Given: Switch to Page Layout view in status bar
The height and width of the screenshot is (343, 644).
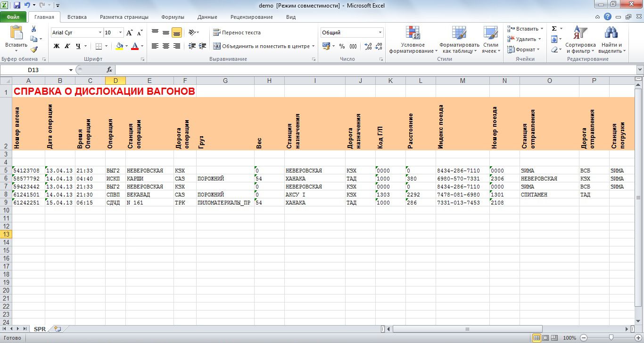Looking at the screenshot, I should click(546, 338).
